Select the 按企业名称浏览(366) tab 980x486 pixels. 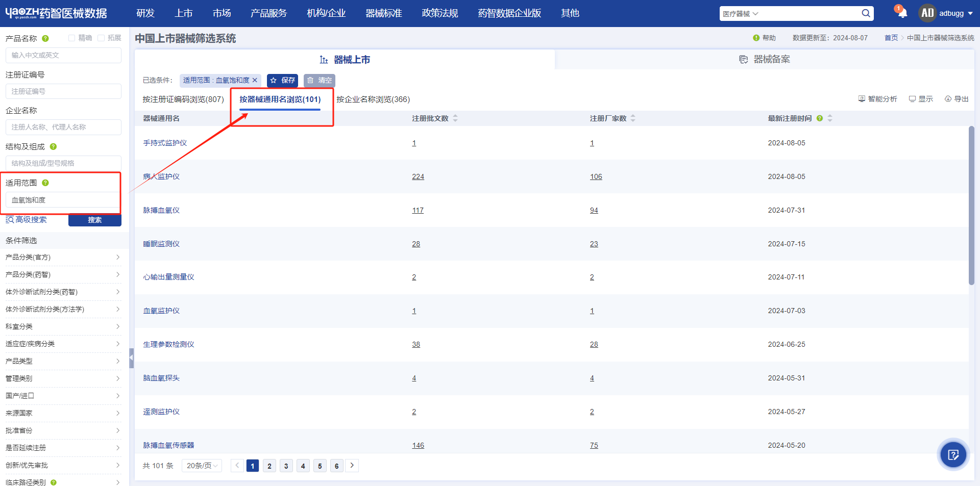pos(373,99)
